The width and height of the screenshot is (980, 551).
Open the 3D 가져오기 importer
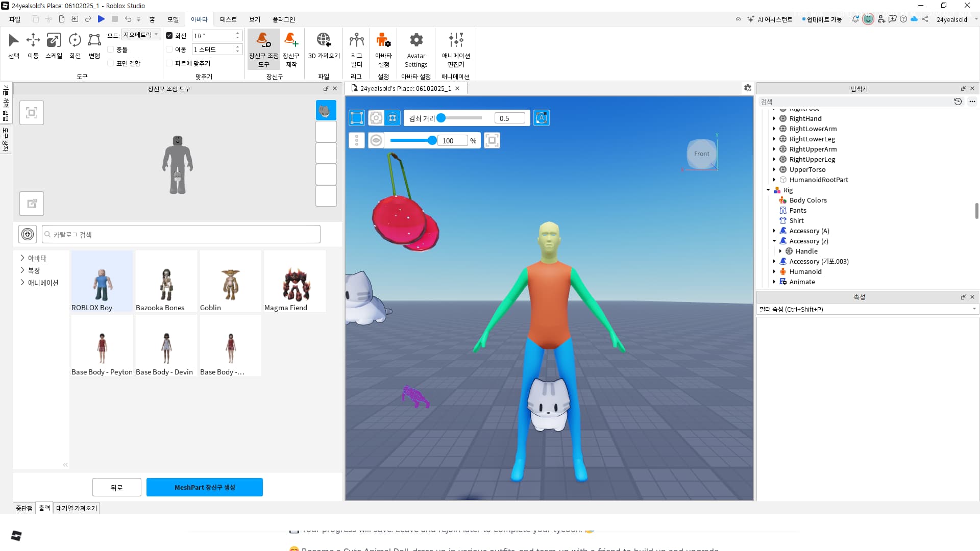324,45
